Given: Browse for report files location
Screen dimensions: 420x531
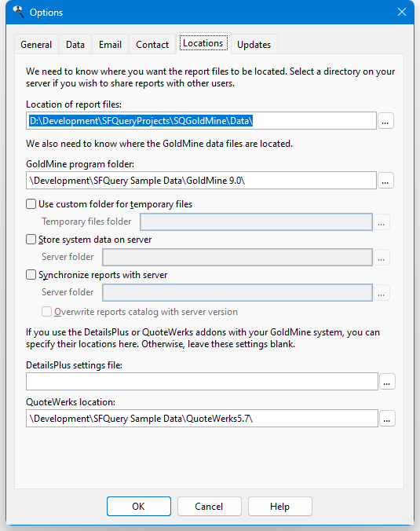Looking at the screenshot, I should tap(385, 121).
